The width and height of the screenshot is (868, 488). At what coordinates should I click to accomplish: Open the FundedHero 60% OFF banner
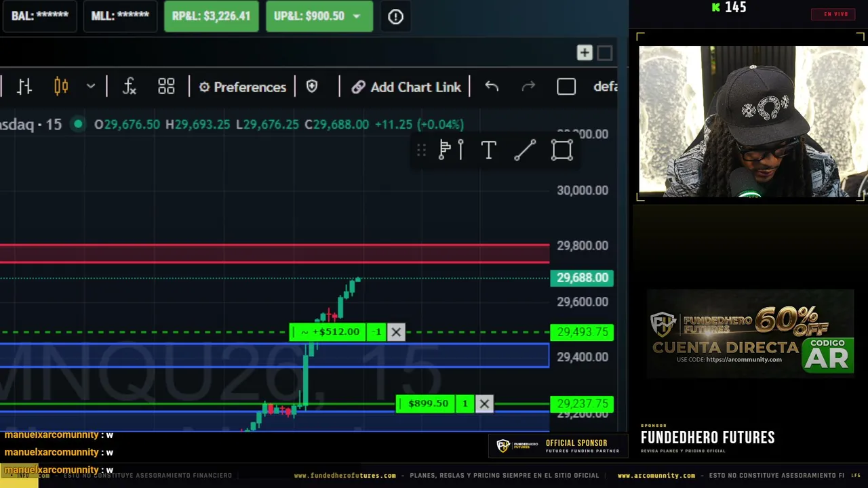click(x=750, y=333)
